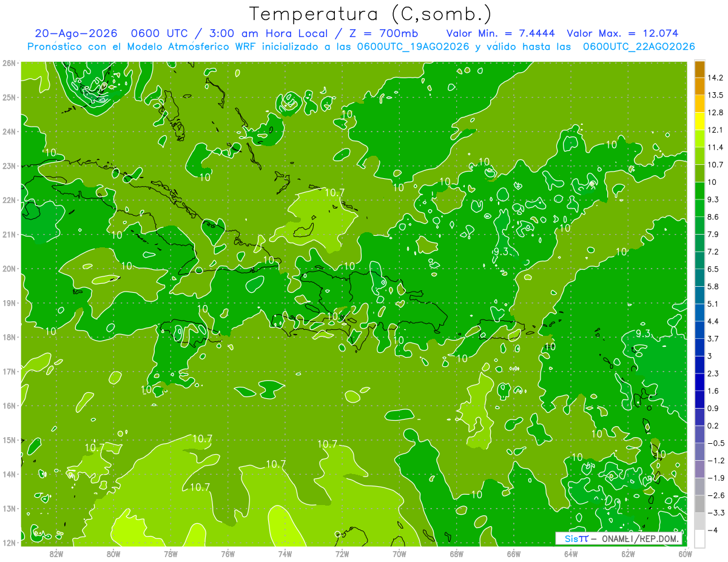Image resolution: width=728 pixels, height=562 pixels.
Task: Click the -0.5 label on the color legend
Action: point(716,443)
